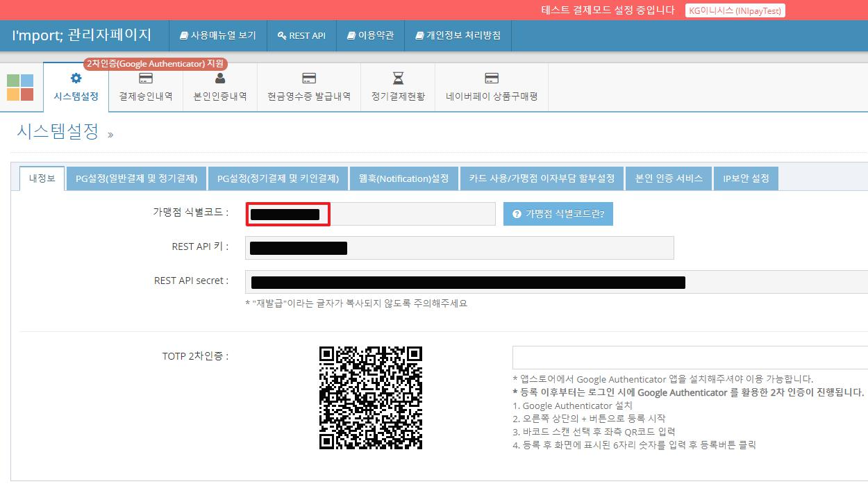Click the colored four-square logo icon

[x=20, y=87]
